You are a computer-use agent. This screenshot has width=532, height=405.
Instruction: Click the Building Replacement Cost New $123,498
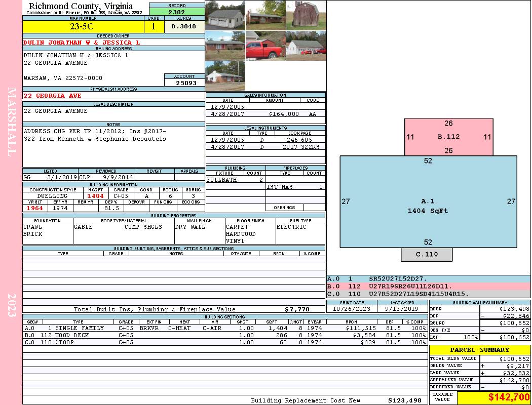404,400
